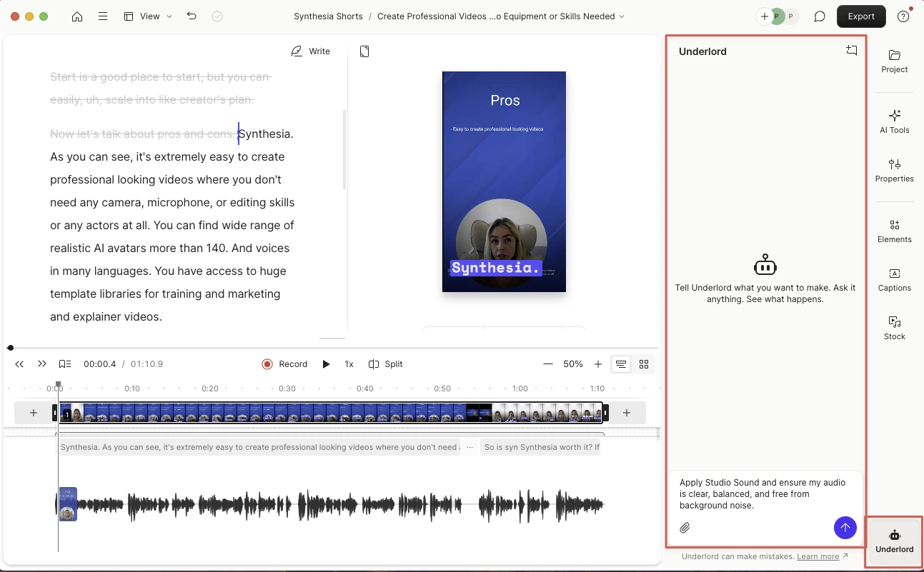Open Elements sidebar tab
Screen dimensions: 924x572
pos(895,231)
